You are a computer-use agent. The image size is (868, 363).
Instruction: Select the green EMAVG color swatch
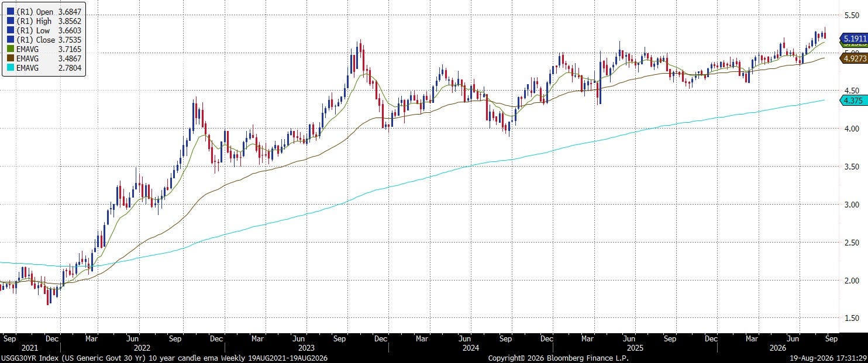11,50
